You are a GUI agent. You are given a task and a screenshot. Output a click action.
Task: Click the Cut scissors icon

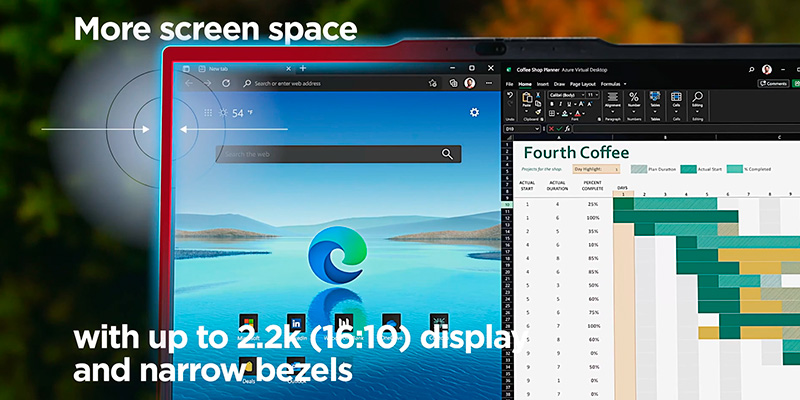(x=538, y=95)
